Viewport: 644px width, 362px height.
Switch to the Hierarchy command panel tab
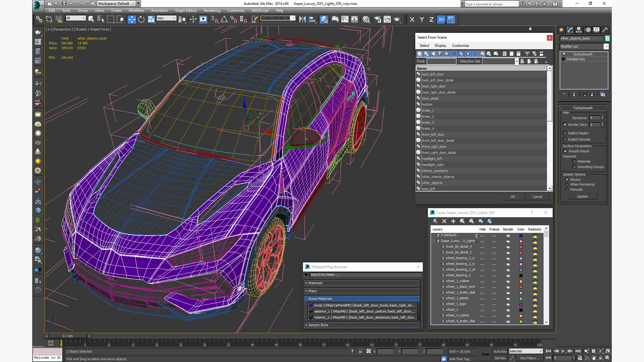(579, 30)
